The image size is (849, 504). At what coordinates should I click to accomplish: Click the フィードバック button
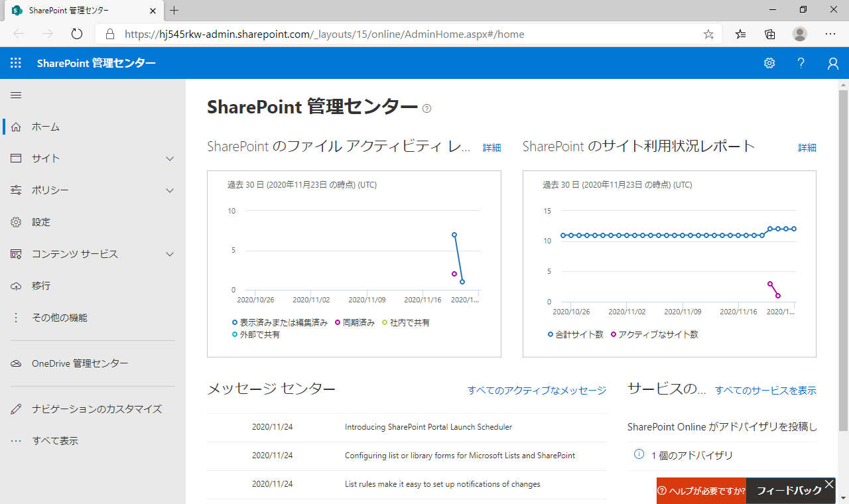pos(789,491)
